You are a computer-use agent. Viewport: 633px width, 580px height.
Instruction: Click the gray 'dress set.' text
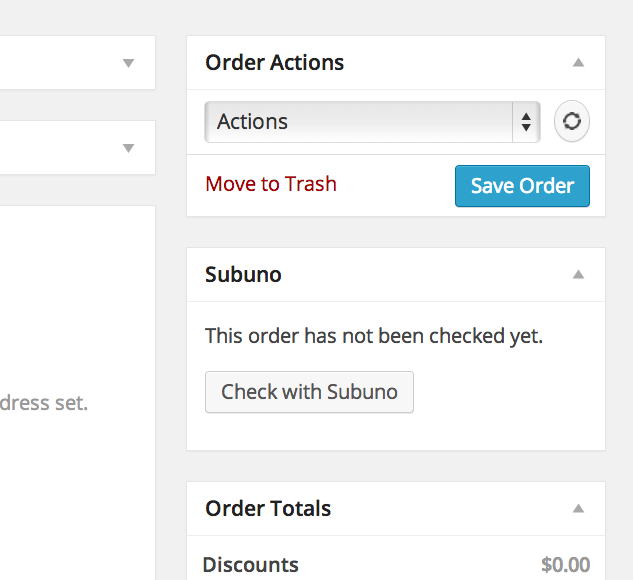(x=44, y=403)
